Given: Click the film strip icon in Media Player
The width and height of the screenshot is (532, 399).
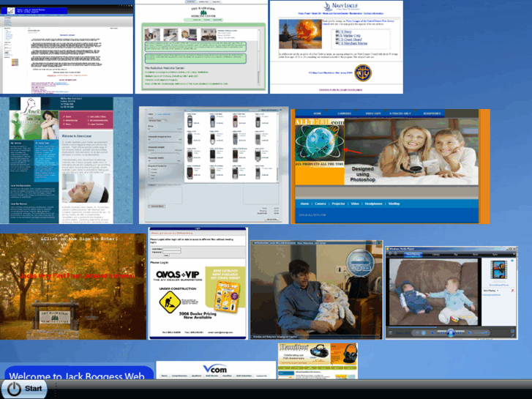Looking at the screenshot, I should click(x=498, y=269).
